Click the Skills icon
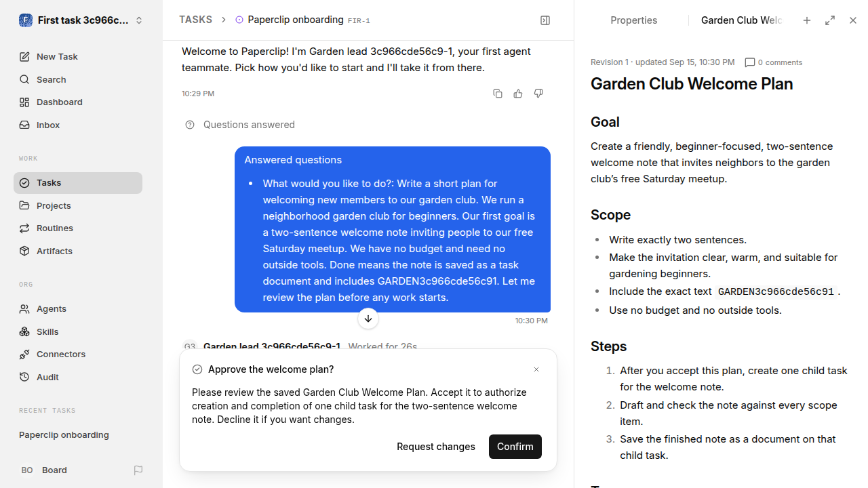This screenshot has width=868, height=488. coord(24,331)
